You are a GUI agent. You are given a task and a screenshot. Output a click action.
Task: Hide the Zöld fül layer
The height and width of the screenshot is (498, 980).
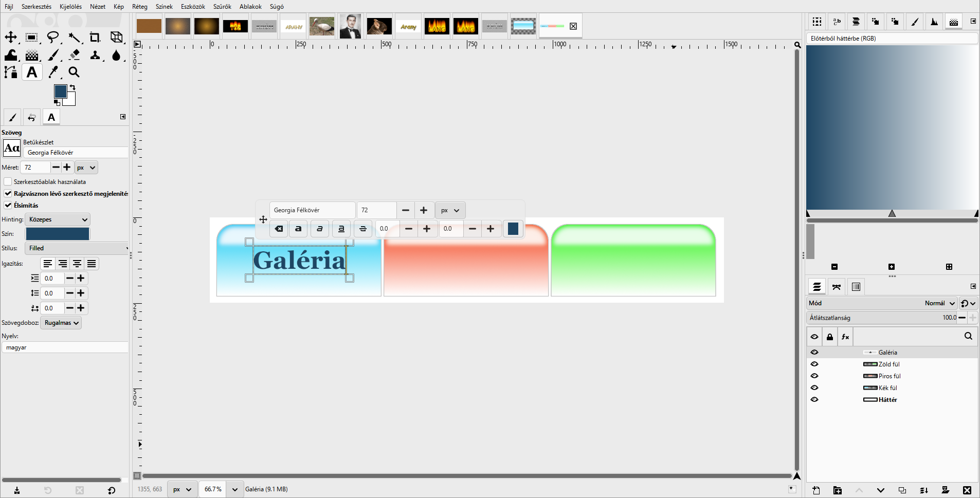[814, 364]
